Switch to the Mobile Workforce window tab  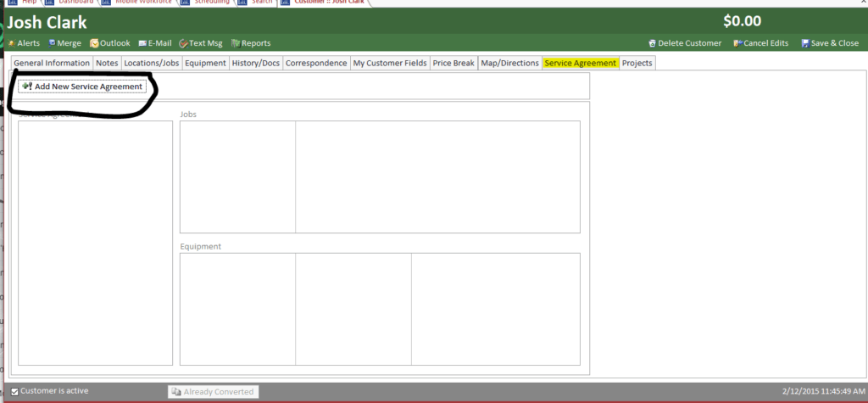(138, 3)
